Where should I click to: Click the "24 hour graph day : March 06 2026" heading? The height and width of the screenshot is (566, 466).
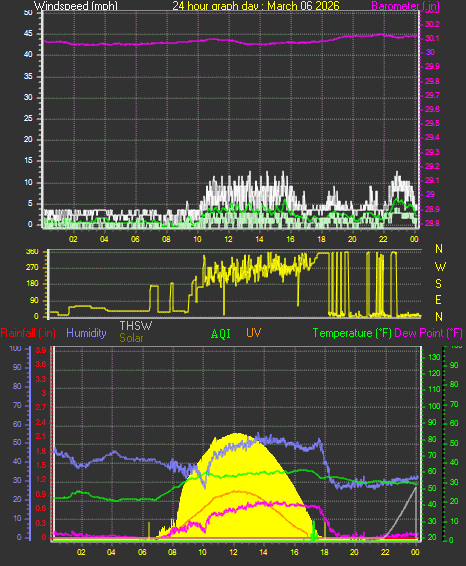point(256,5)
